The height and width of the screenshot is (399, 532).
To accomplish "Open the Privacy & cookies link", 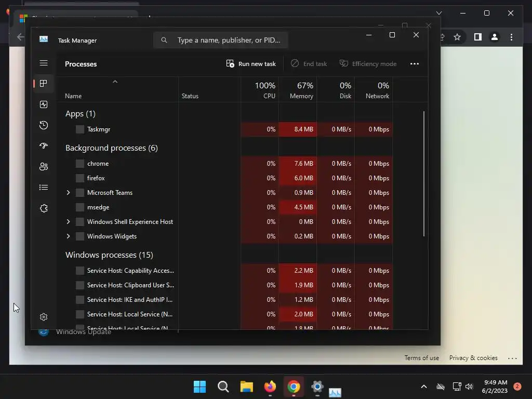I will pyautogui.click(x=473, y=358).
